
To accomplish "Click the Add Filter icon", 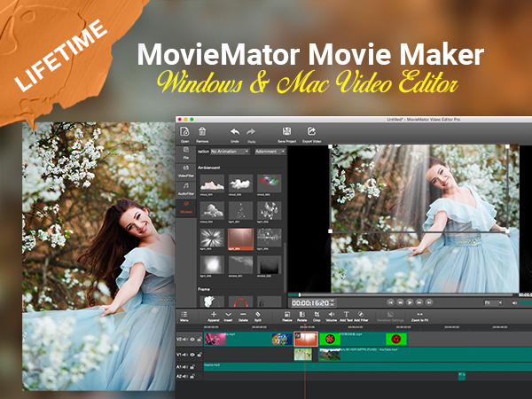I will [x=361, y=314].
